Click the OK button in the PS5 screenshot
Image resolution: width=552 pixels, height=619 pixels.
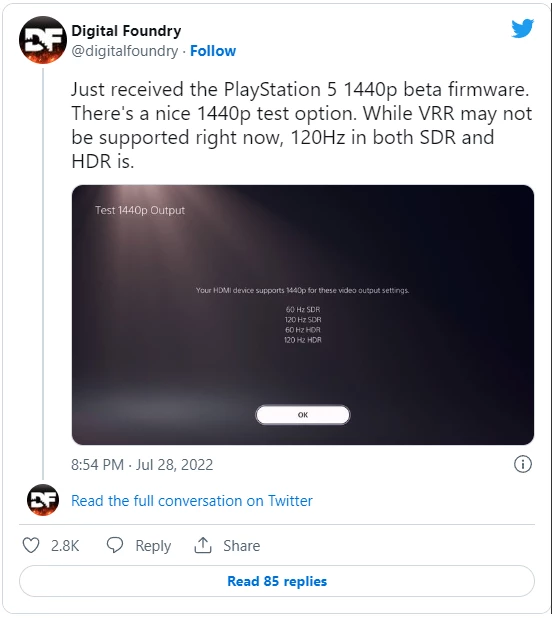(303, 415)
